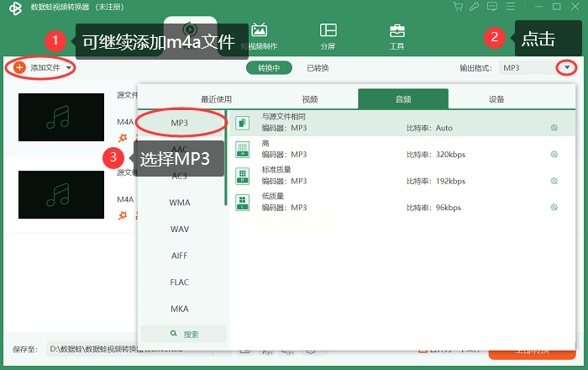The image size is (588, 370).
Task: Expand the 输出格式 dropdown arrow
Action: [567, 67]
